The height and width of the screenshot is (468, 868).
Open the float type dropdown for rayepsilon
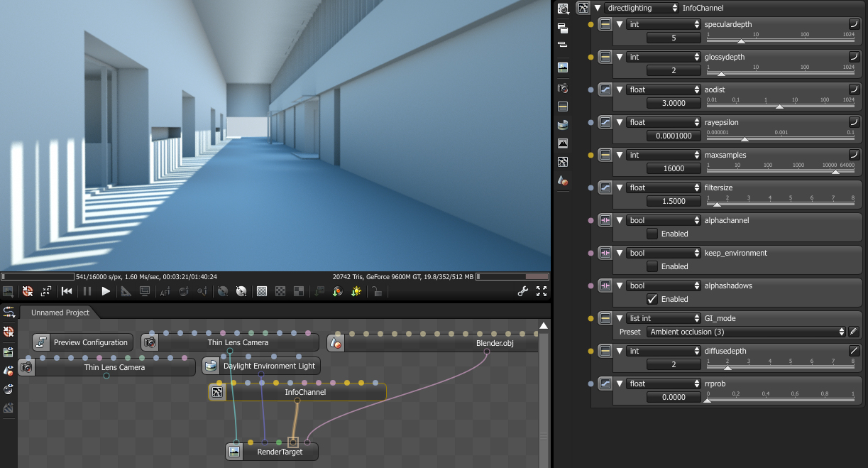[664, 122]
